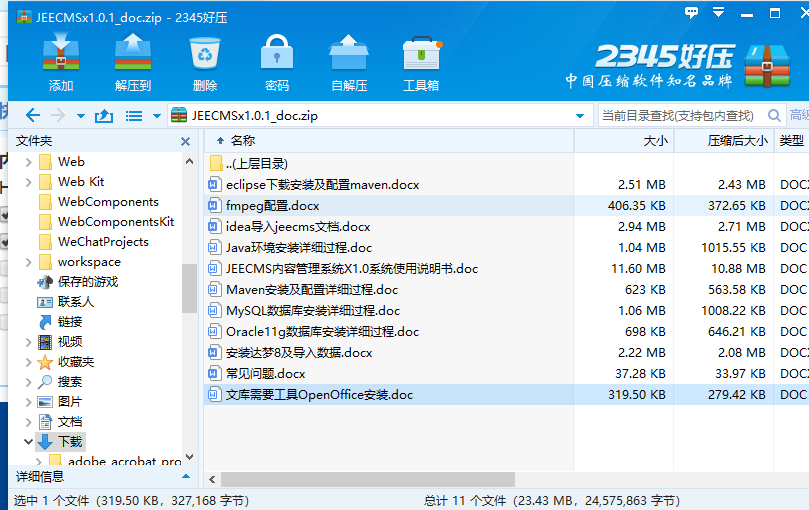Click the go-up-one-folder icon

tap(104, 116)
